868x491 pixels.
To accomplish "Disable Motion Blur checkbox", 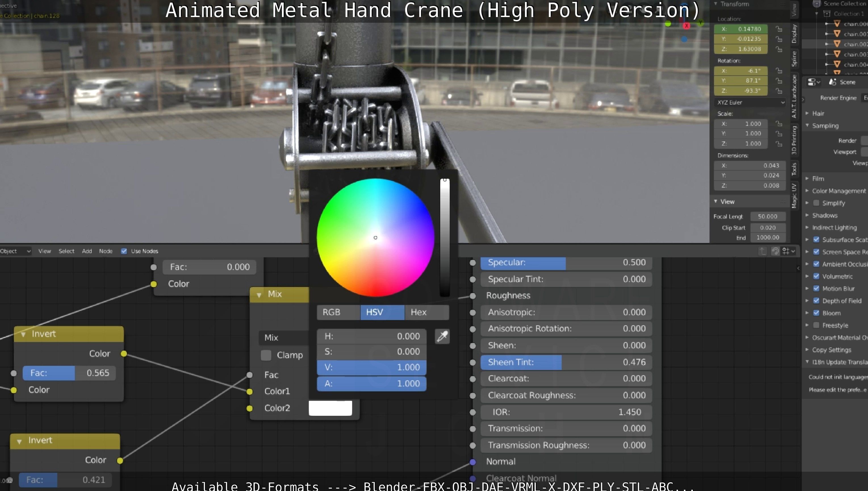I will pos(816,289).
